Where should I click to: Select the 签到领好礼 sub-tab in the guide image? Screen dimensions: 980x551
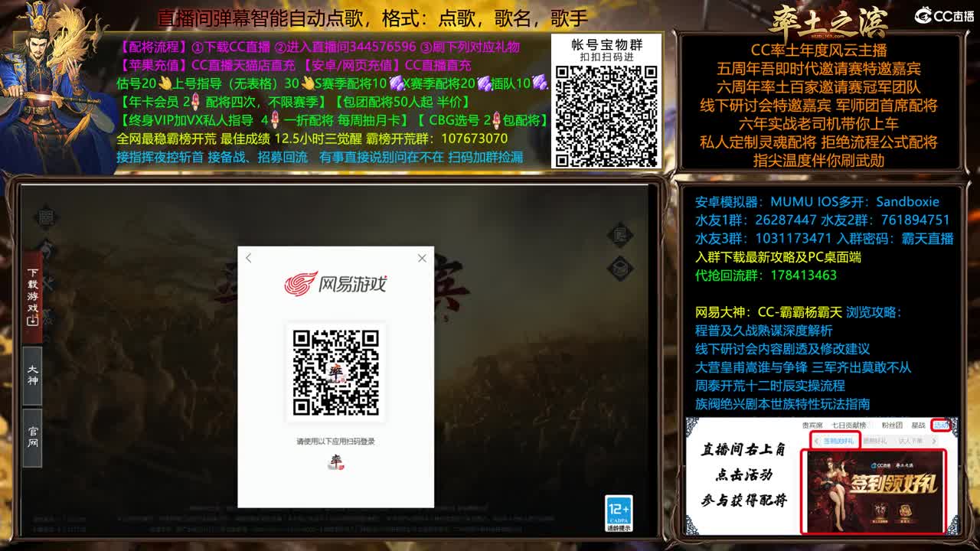[x=838, y=442]
